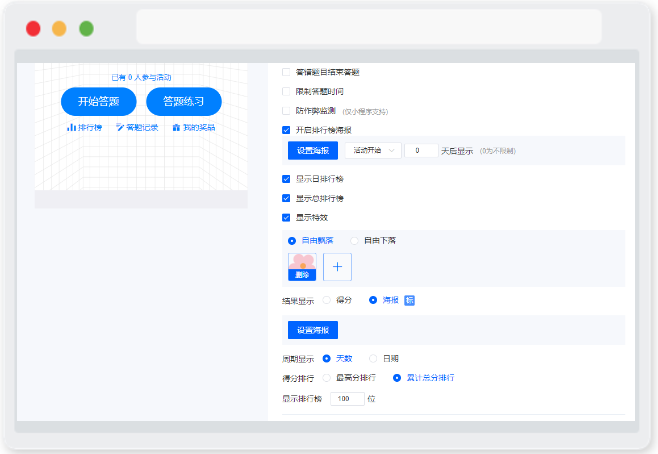658x454 pixels.
Task: Click the 标 badge icon next to 海报
Action: click(409, 300)
